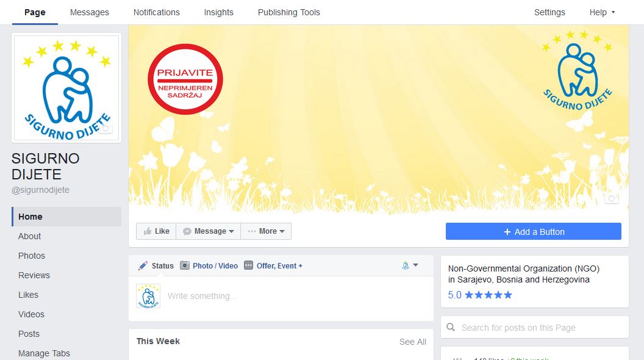This screenshot has height=360, width=644.
Task: Click the thumbs-up Like button
Action: click(156, 231)
